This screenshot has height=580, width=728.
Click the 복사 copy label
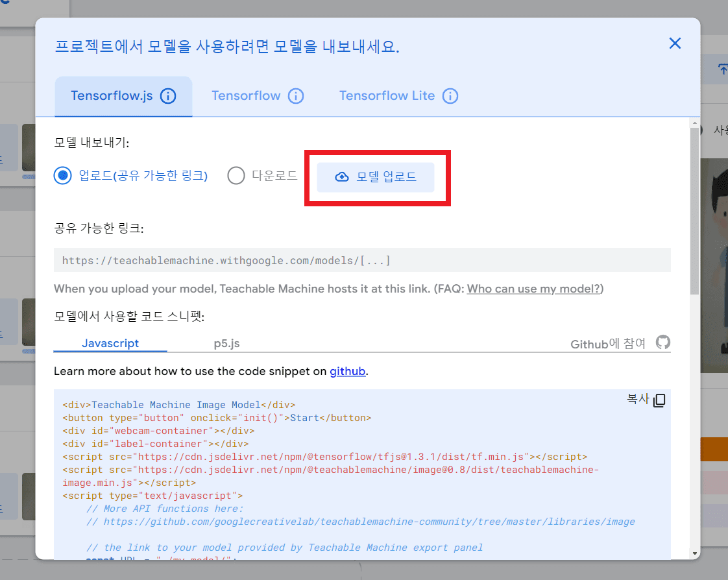coord(638,399)
